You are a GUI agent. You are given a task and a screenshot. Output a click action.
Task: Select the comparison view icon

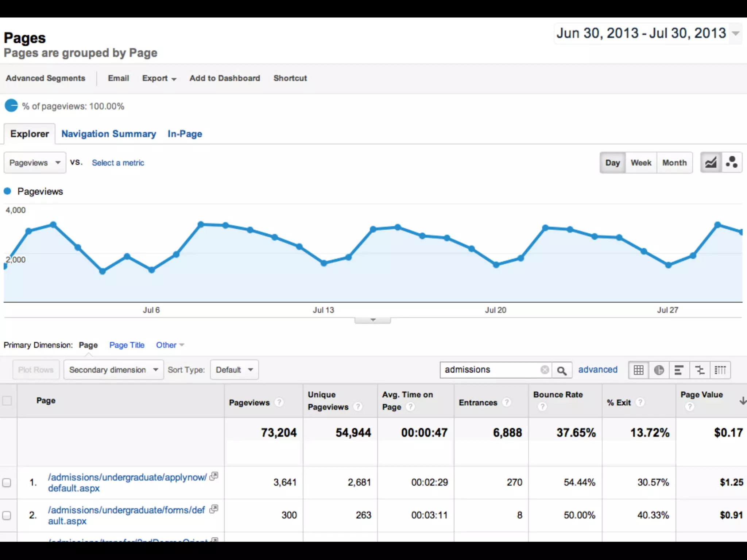pyautogui.click(x=700, y=370)
